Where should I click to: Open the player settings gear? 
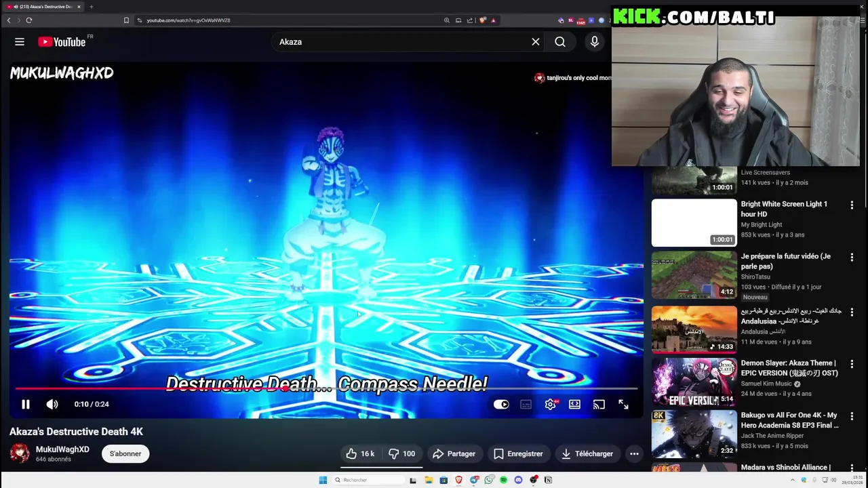click(550, 404)
